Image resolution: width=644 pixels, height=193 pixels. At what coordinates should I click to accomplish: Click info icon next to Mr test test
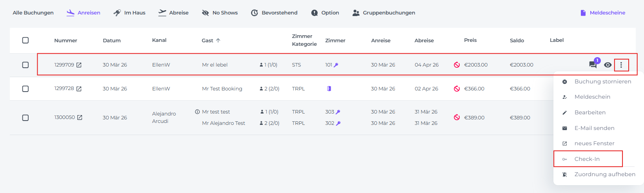(x=197, y=112)
